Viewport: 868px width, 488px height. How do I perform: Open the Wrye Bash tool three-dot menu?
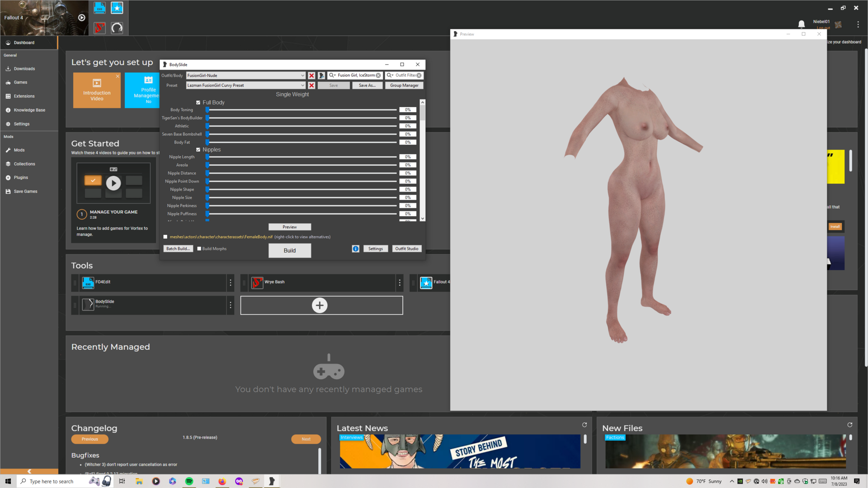400,283
